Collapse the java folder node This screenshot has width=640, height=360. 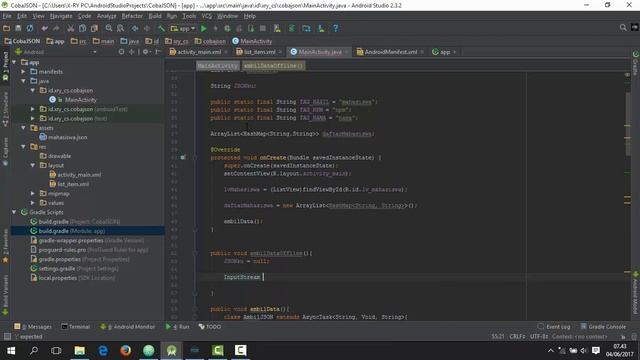24,81
